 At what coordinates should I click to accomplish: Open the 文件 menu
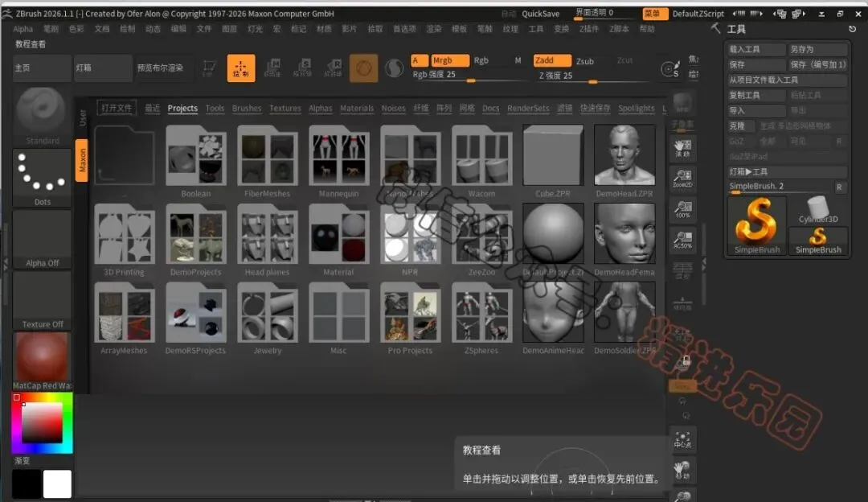tap(203, 29)
